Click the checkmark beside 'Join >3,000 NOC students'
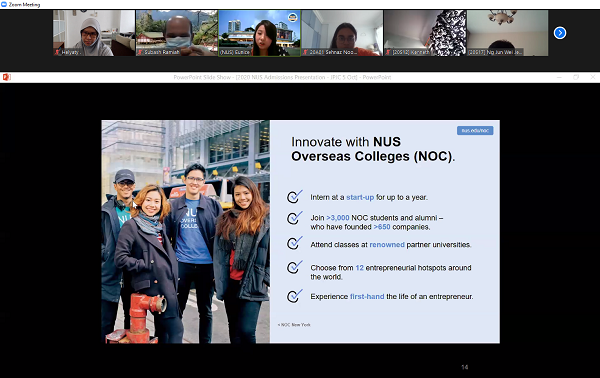This screenshot has height=378, width=600. [x=295, y=218]
